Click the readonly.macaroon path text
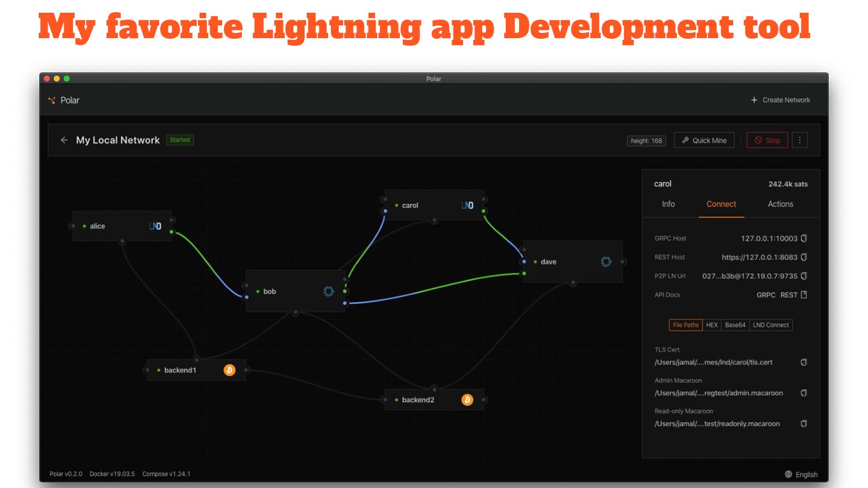Viewport: 868px width, 488px height. tap(717, 424)
